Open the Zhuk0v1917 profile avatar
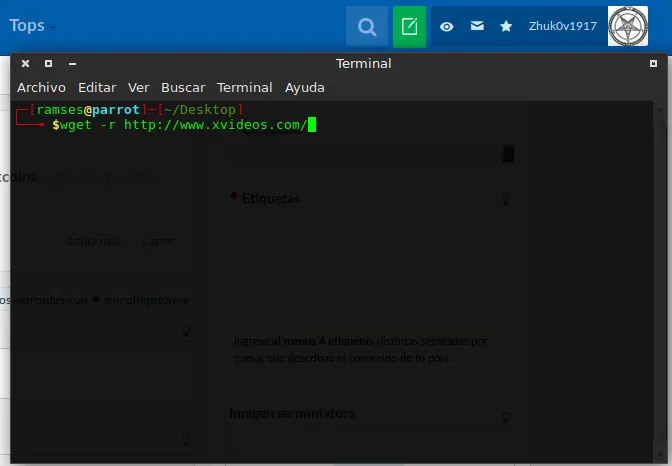The width and height of the screenshot is (672, 466). point(628,26)
